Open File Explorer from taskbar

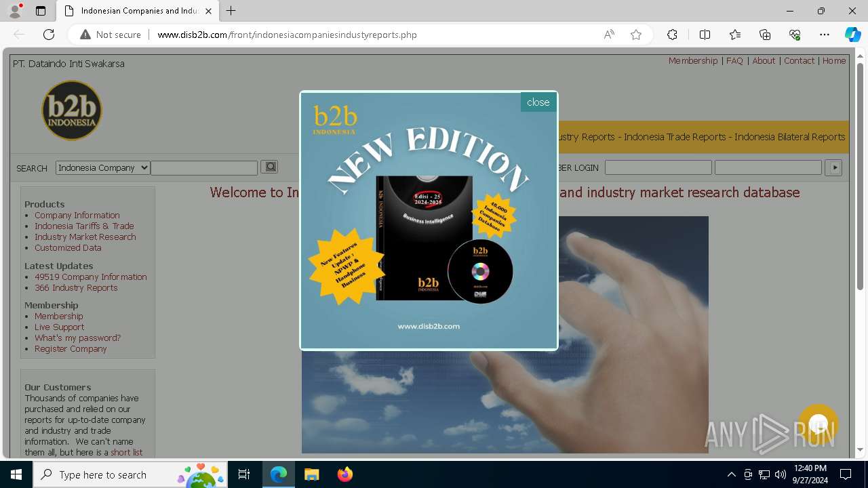[x=311, y=474]
